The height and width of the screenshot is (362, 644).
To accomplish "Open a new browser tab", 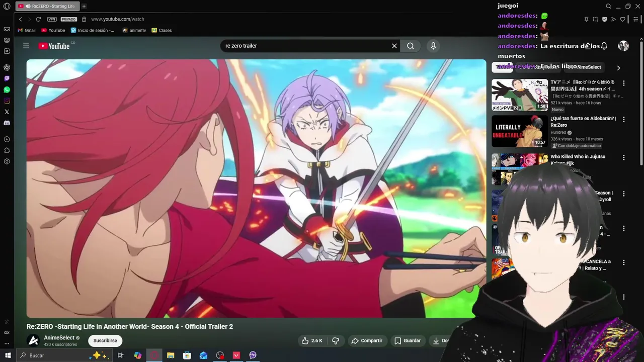I will coord(84,6).
